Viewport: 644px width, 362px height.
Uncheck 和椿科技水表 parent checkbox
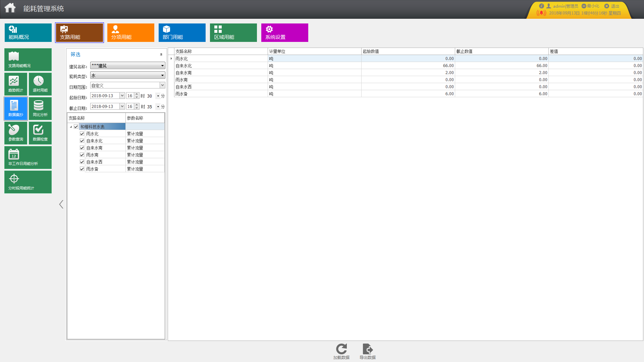[x=76, y=127]
